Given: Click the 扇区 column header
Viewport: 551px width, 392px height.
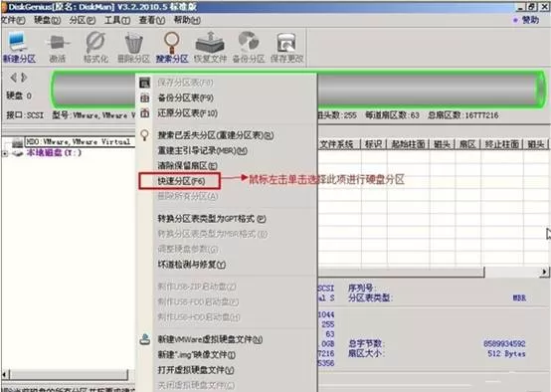Looking at the screenshot, I should [x=467, y=144].
